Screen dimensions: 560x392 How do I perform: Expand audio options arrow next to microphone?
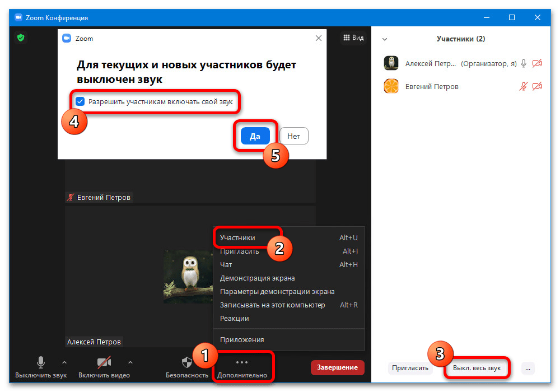[64, 362]
